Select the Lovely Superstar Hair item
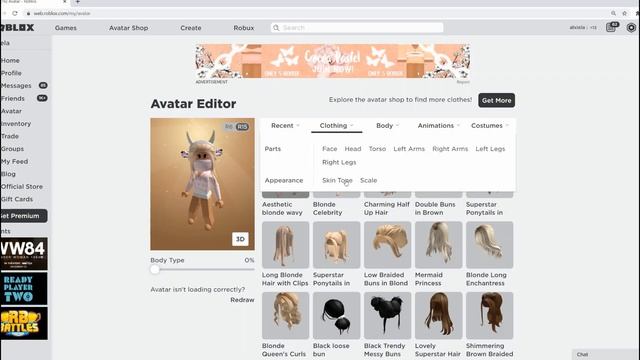640x360 pixels. click(x=438, y=325)
